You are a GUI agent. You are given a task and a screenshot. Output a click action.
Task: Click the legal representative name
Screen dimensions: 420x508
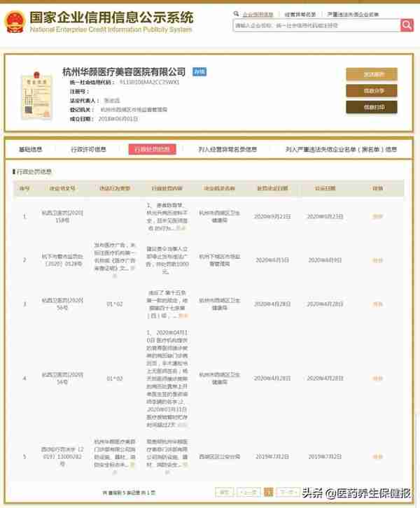coord(112,101)
